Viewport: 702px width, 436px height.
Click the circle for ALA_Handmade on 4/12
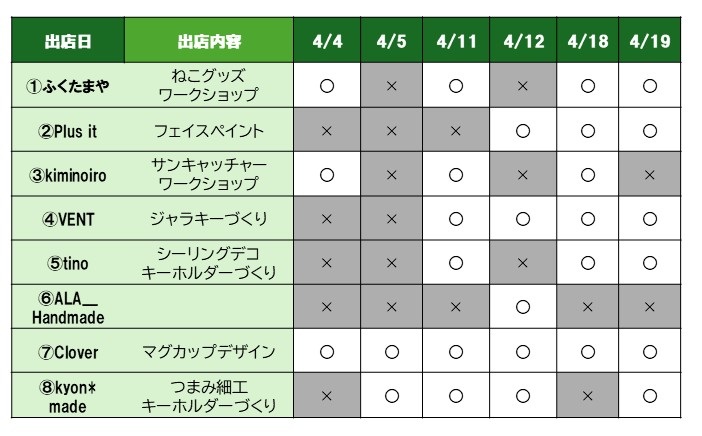522,307
